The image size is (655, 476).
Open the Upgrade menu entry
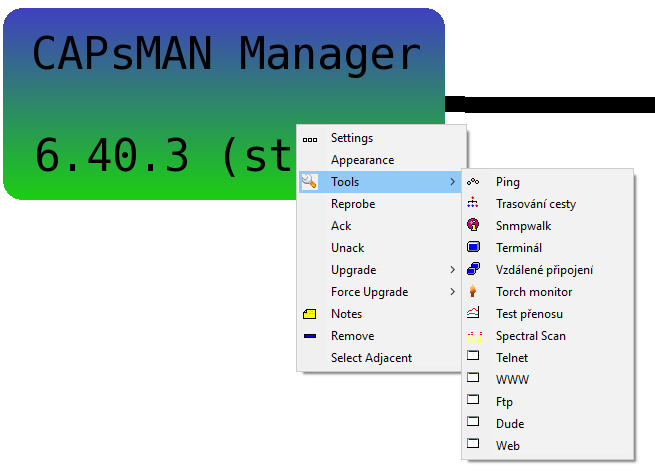click(380, 270)
